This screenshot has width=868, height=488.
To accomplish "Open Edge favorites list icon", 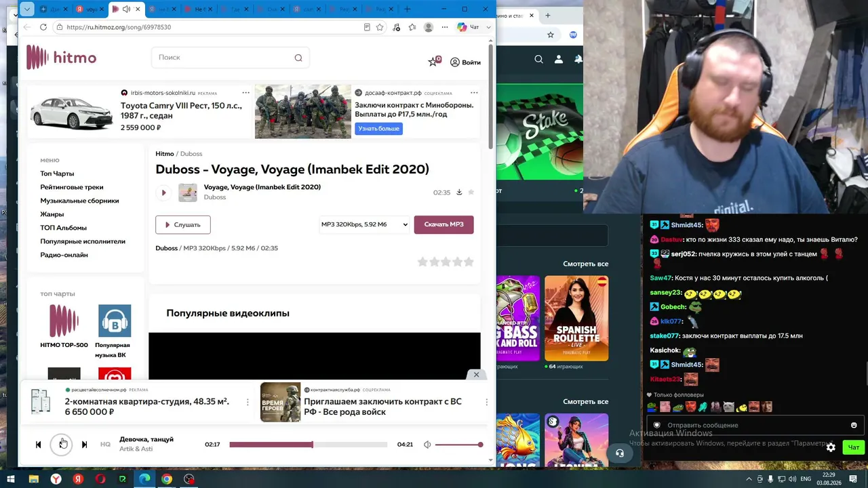I will tap(412, 27).
